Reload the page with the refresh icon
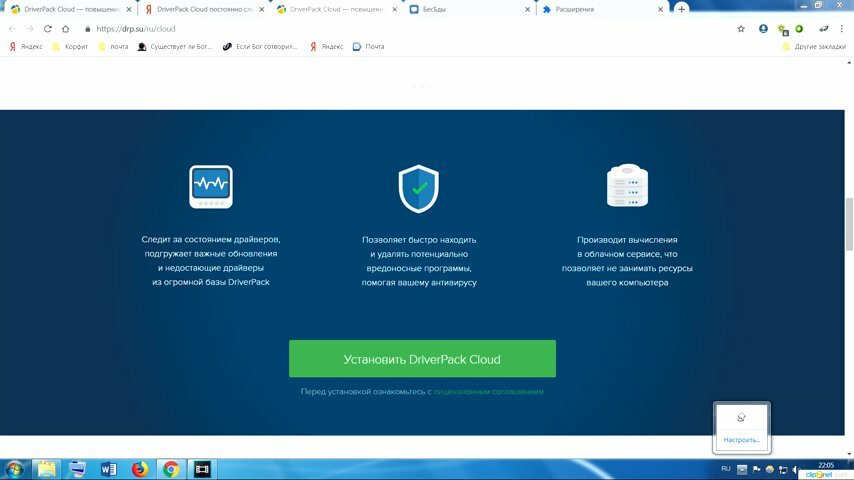 point(48,29)
